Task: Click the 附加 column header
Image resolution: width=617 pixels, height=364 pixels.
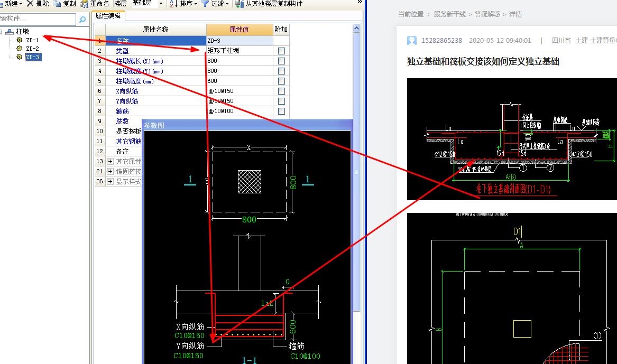Action: click(x=281, y=30)
